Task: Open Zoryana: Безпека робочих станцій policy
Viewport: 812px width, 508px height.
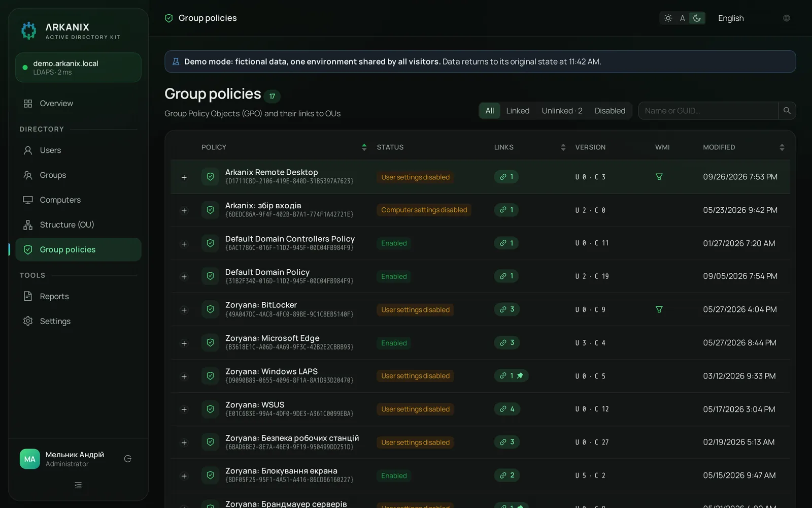Action: tap(292, 438)
